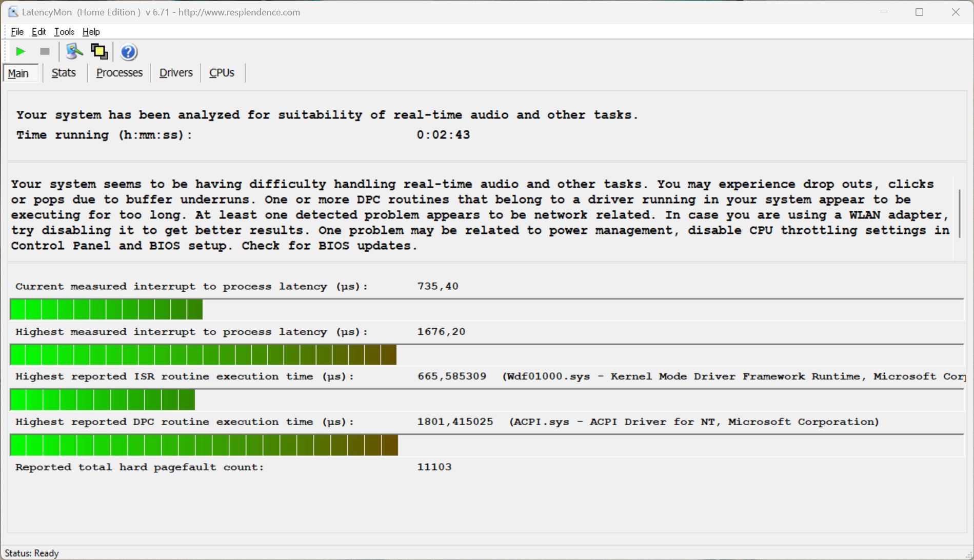Open the Help menu
The width and height of the screenshot is (974, 560).
91,32
